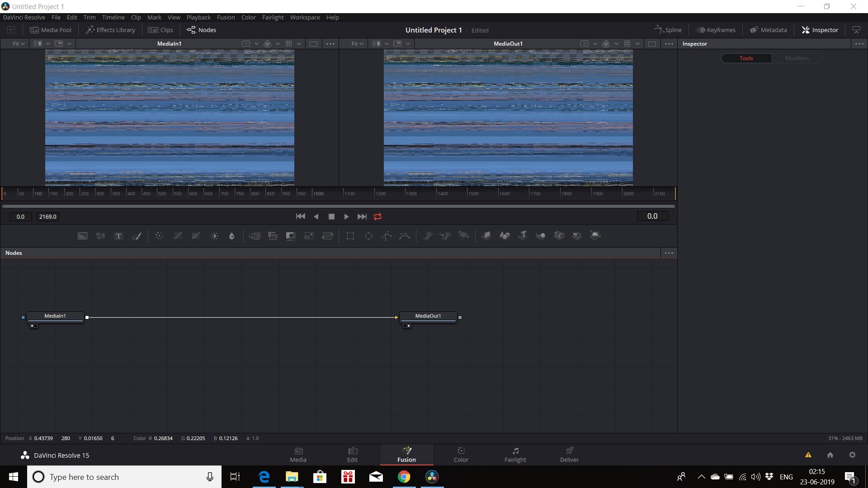Add the Blur droplet tool
The width and height of the screenshot is (868, 488).
coord(232,236)
